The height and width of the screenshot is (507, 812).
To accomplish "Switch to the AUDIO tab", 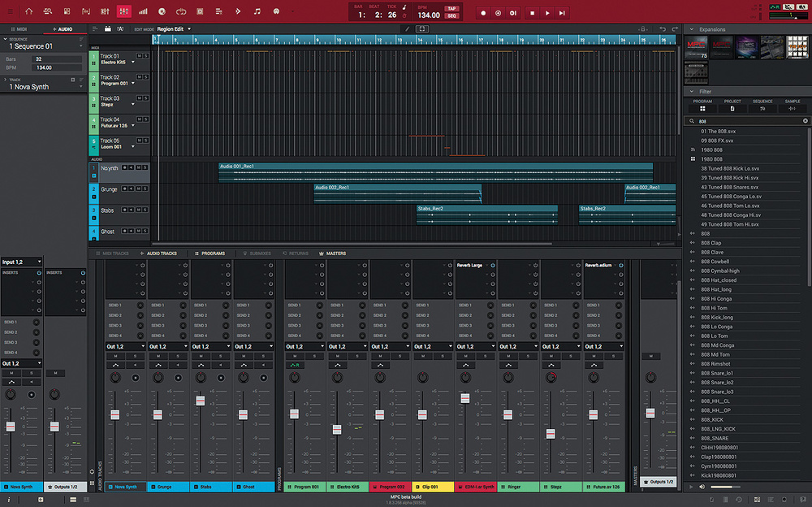I will click(x=63, y=29).
